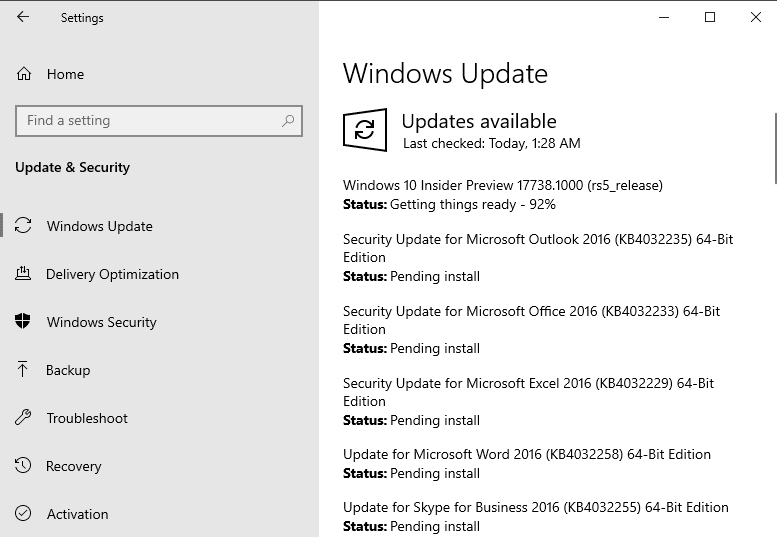The image size is (777, 537).
Task: Select the Windows 10 Insider Preview 17738.1000 entry
Action: point(502,185)
